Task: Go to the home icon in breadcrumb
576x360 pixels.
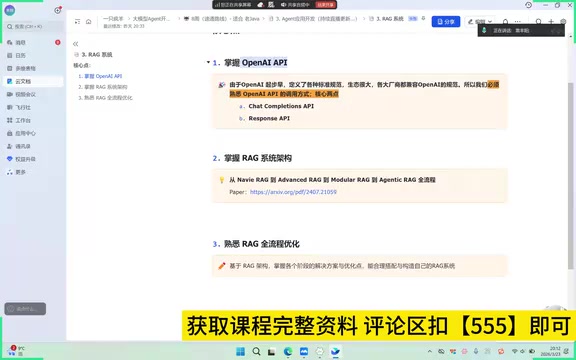Action: 89,22
